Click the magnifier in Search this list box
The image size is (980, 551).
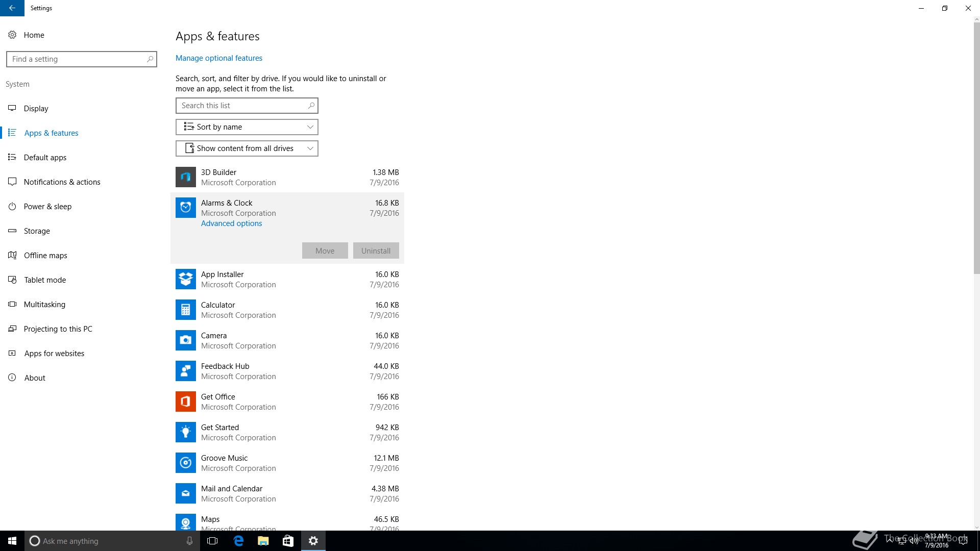(311, 106)
